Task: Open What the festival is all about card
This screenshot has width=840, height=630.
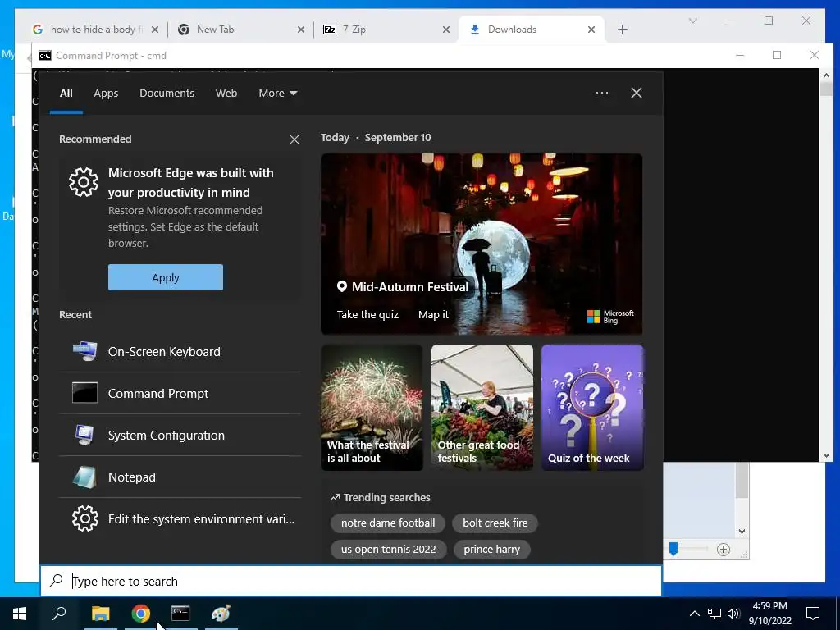Action: (x=372, y=407)
